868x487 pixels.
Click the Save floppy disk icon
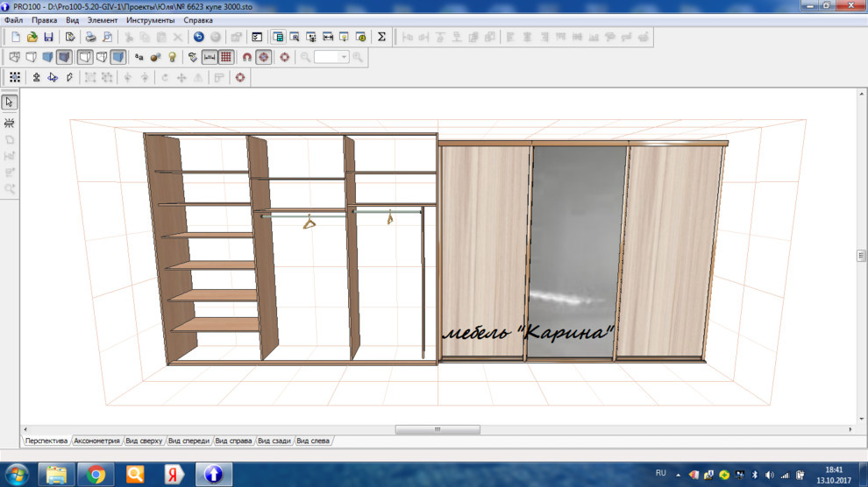click(48, 37)
